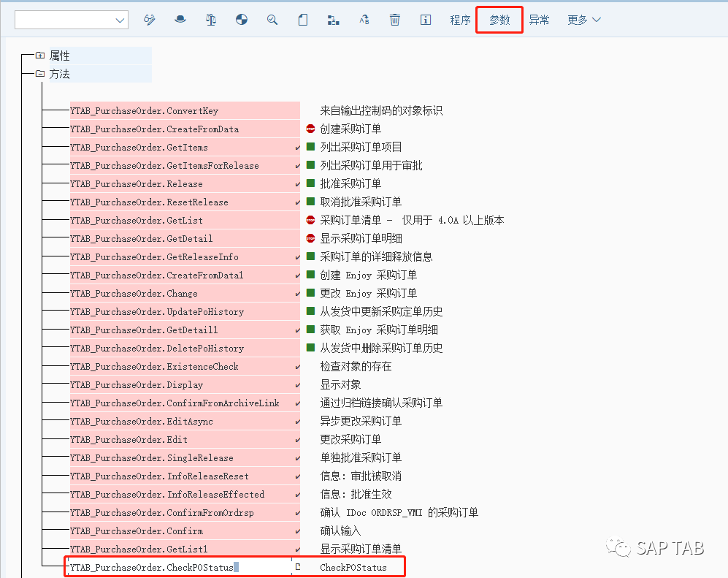This screenshot has height=578, width=728.
Task: Click green square beside 批准采购订单
Action: (310, 183)
